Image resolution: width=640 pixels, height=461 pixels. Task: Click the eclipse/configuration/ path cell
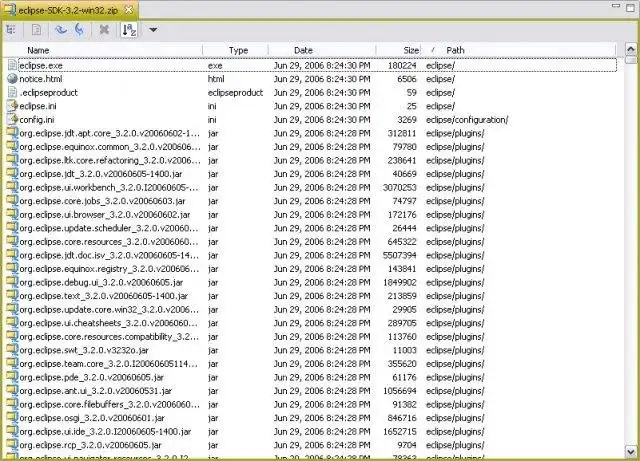(467, 120)
